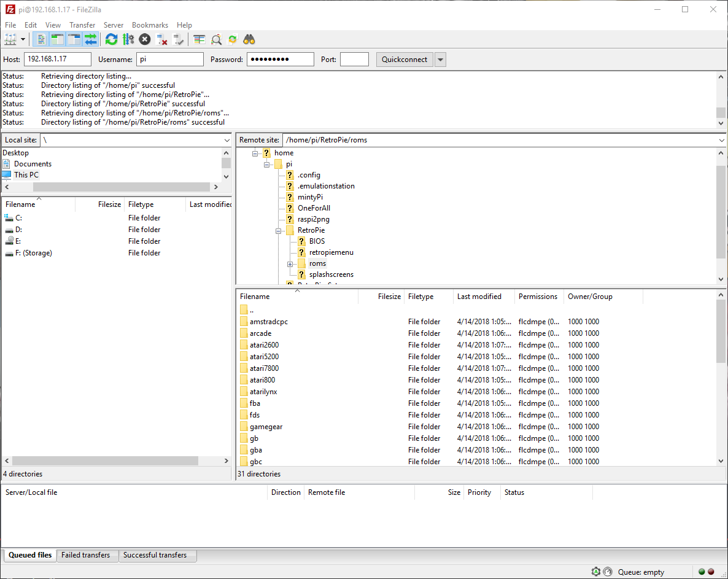Image resolution: width=728 pixels, height=579 pixels.
Task: Click the Quickconnect button
Action: pyautogui.click(x=405, y=60)
